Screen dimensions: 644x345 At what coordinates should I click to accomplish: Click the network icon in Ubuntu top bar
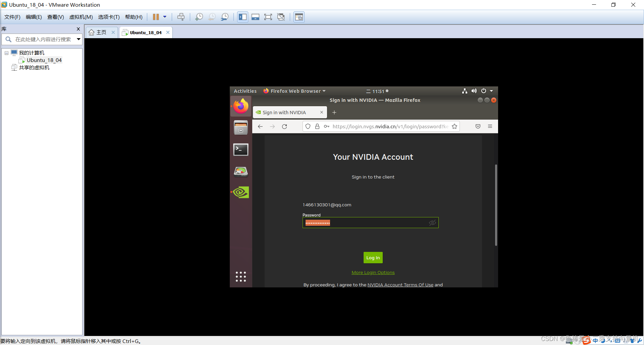465,91
